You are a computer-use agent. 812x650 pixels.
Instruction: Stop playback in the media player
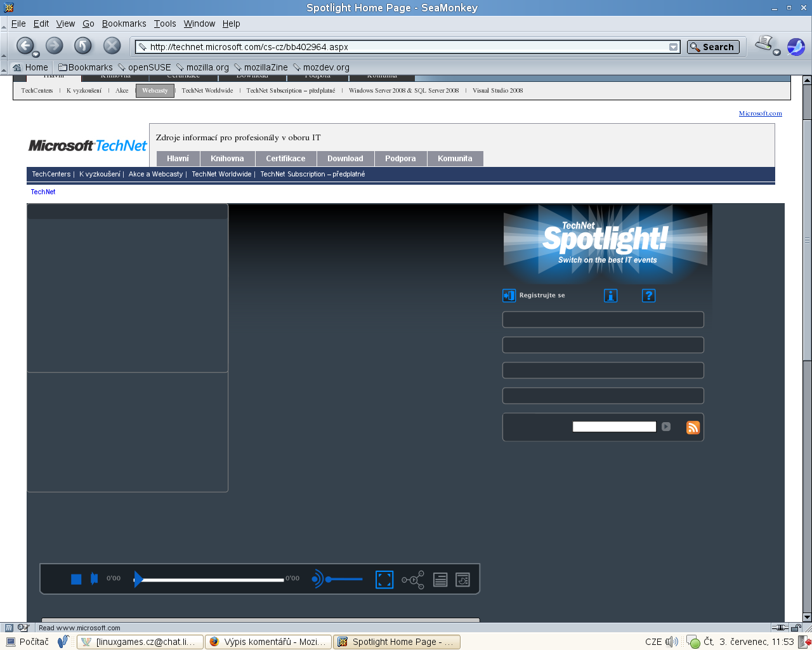(76, 579)
